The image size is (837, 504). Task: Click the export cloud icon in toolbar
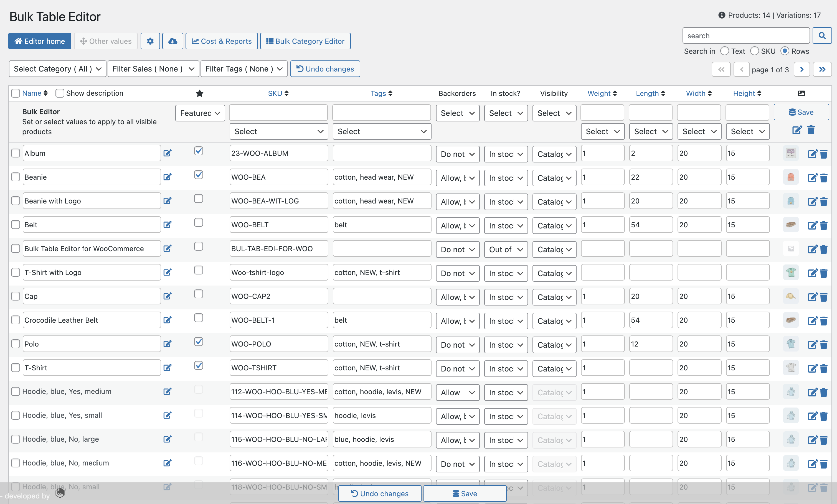point(173,41)
